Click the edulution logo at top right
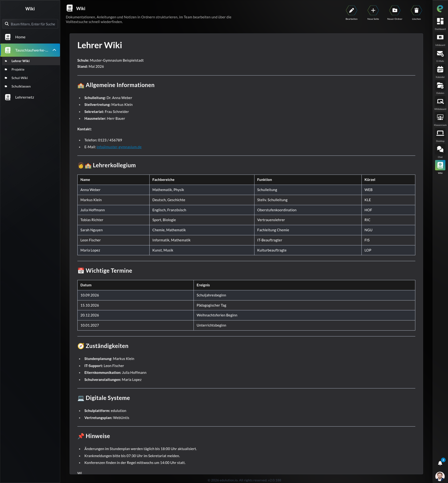This screenshot has height=483, width=448. coord(440,9)
